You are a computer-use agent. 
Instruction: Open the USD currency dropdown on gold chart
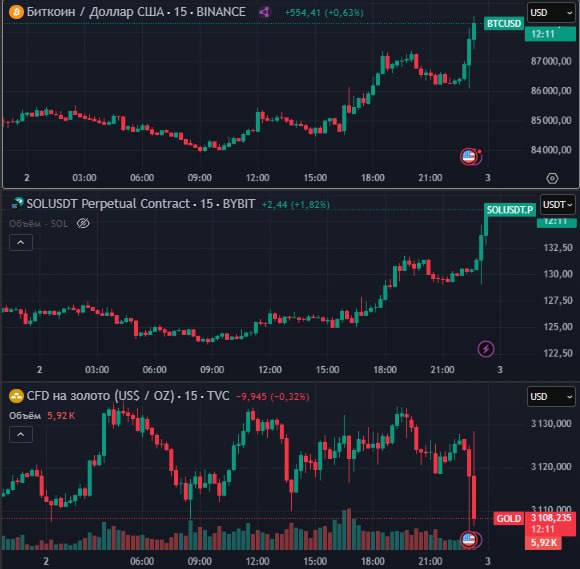click(x=551, y=397)
